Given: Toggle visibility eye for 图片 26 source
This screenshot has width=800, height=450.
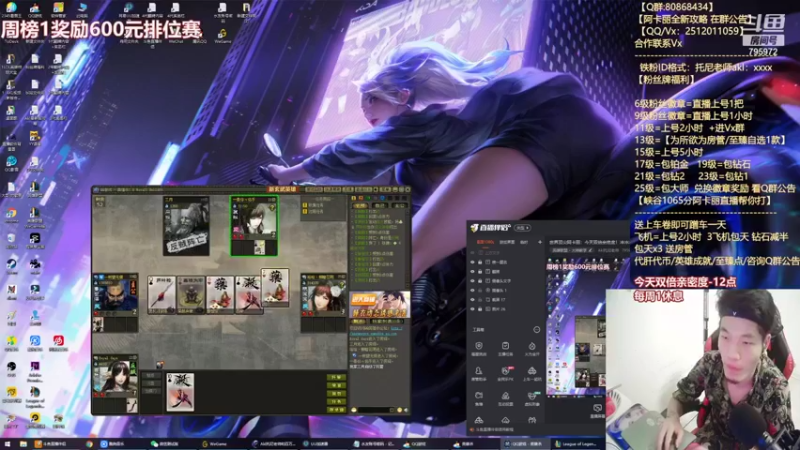Looking at the screenshot, I should 472,309.
